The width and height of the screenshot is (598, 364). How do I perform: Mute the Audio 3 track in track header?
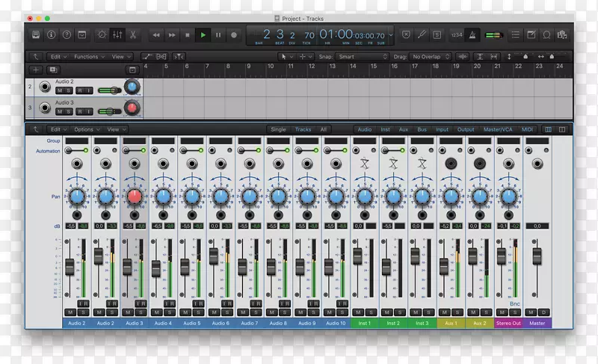[x=60, y=111]
